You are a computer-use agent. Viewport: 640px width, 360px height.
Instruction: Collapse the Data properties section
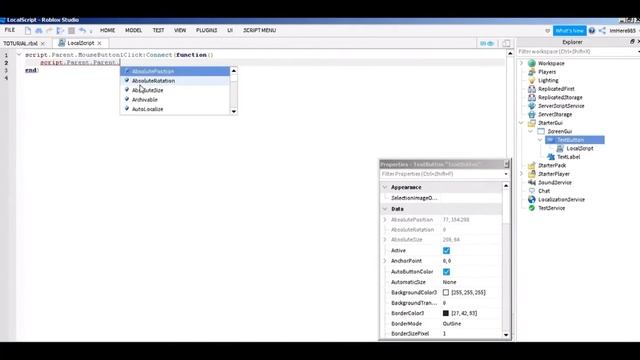(x=385, y=209)
